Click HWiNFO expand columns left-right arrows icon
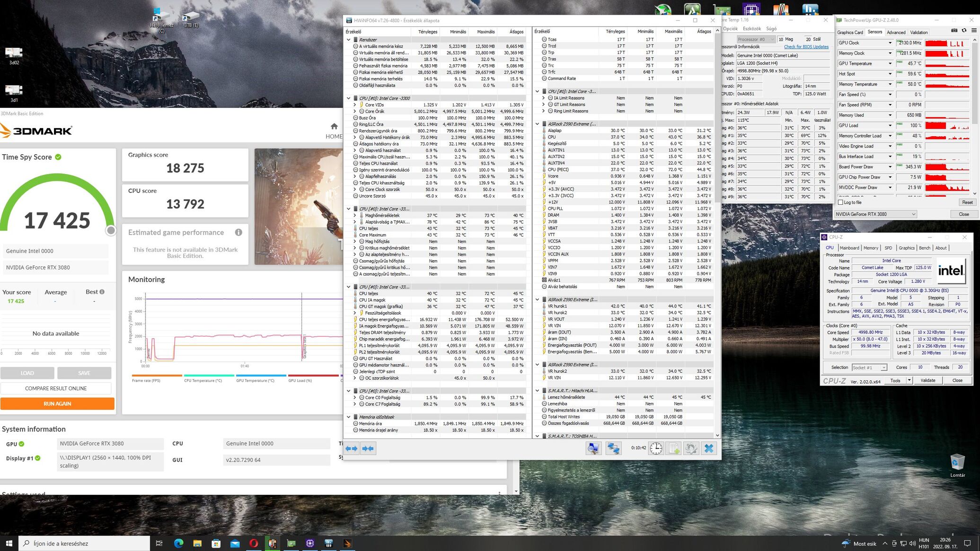Screen dimensions: 980x551 (x=352, y=448)
